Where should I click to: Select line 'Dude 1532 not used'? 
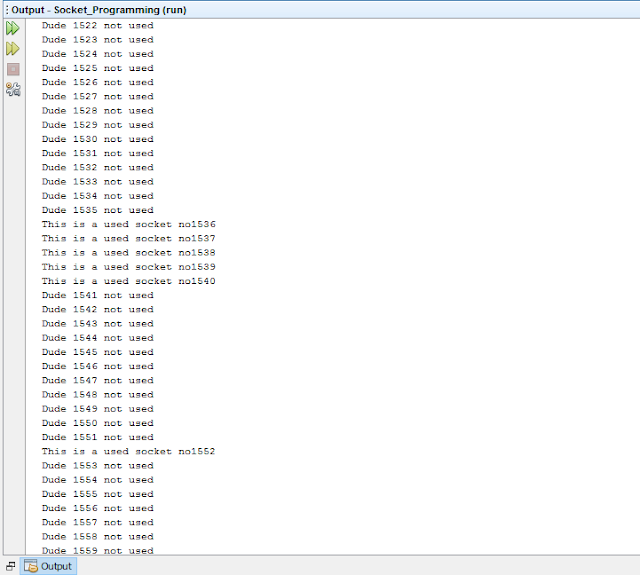[98, 168]
